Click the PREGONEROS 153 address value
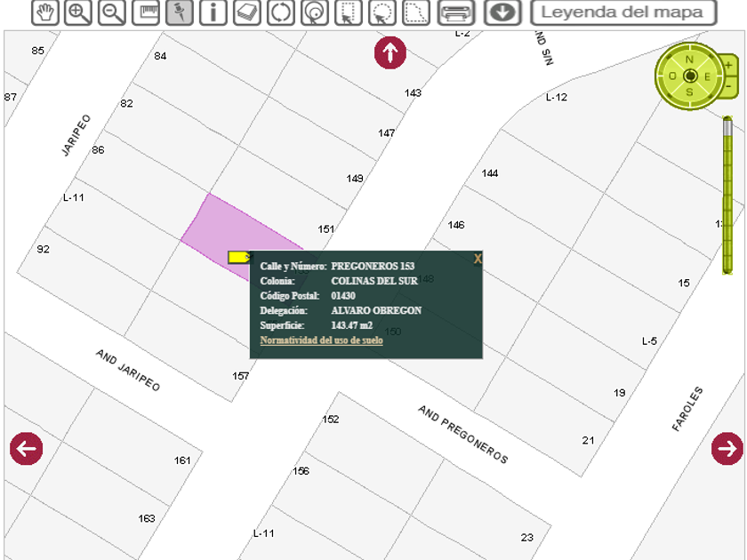The height and width of the screenshot is (560, 747). click(373, 266)
